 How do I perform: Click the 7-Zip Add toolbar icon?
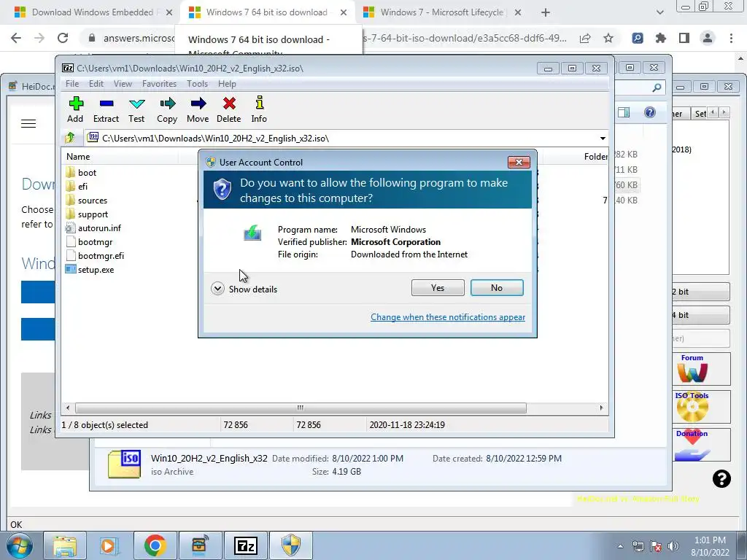coord(75,109)
